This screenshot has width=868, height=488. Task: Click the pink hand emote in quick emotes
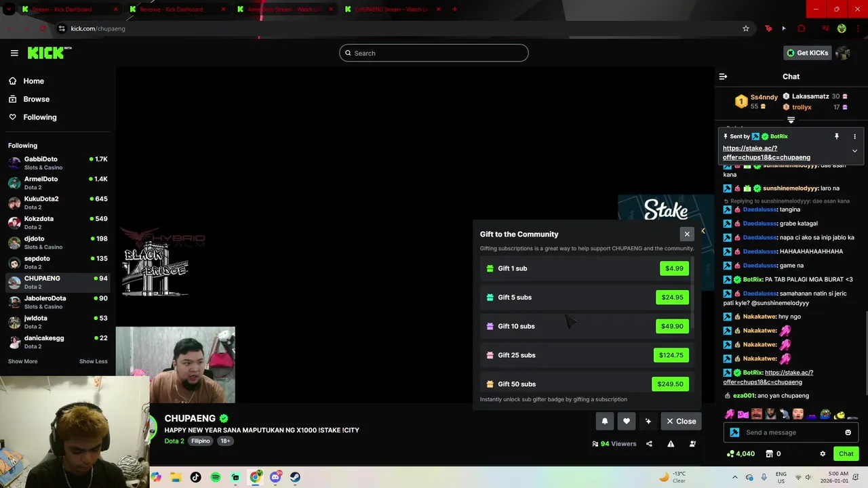730,414
